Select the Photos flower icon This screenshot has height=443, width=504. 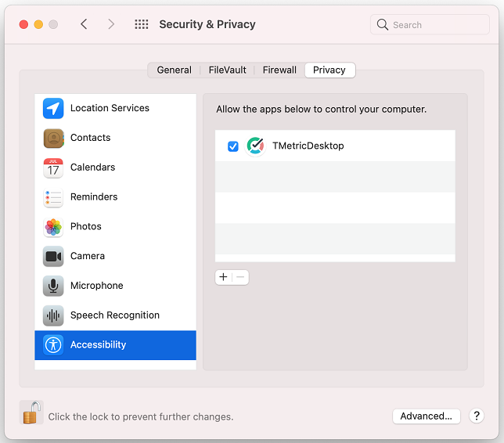point(53,227)
